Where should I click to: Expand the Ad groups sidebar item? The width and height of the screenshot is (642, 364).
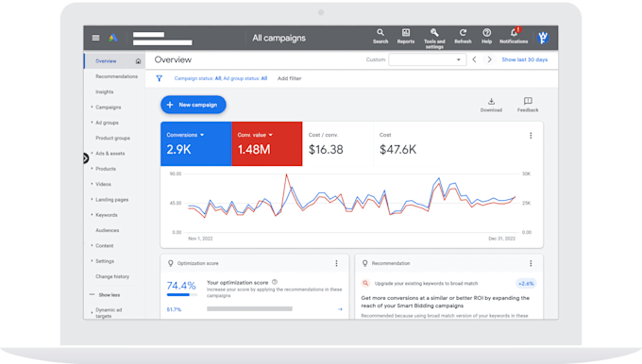coord(92,122)
